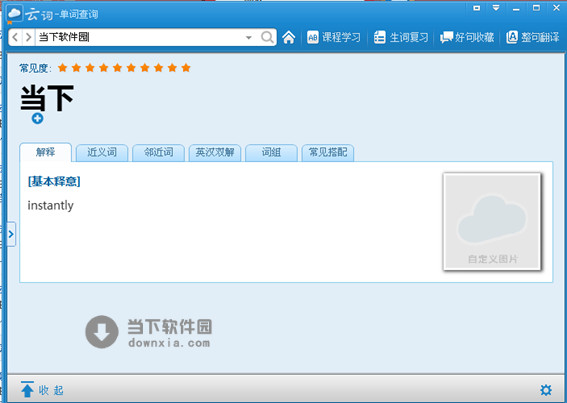Switch to the 英汉双解 tab
The height and width of the screenshot is (403, 567).
coord(215,152)
